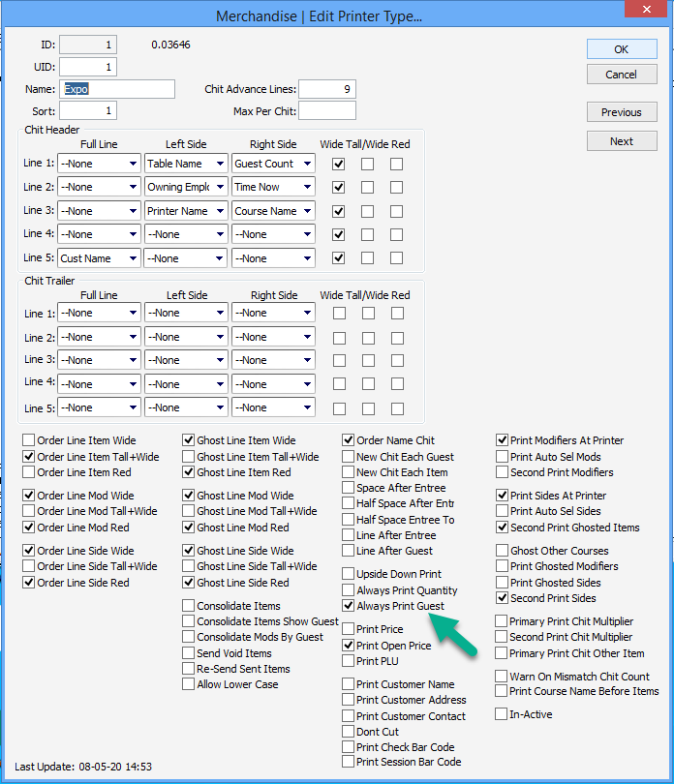Open Chit Header Line 1 Right Side Guest Count dropdown
The width and height of the screenshot is (674, 784).
tap(273, 164)
